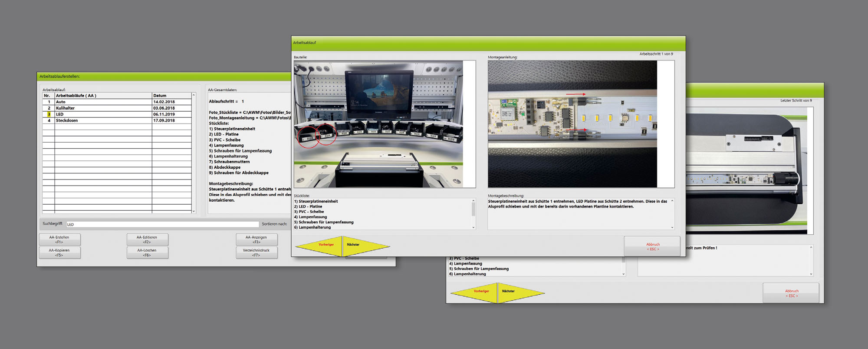Screen dimensions: 868x349
Task: Open AA-Anzeigen F3 to view workflow
Action: click(256, 239)
